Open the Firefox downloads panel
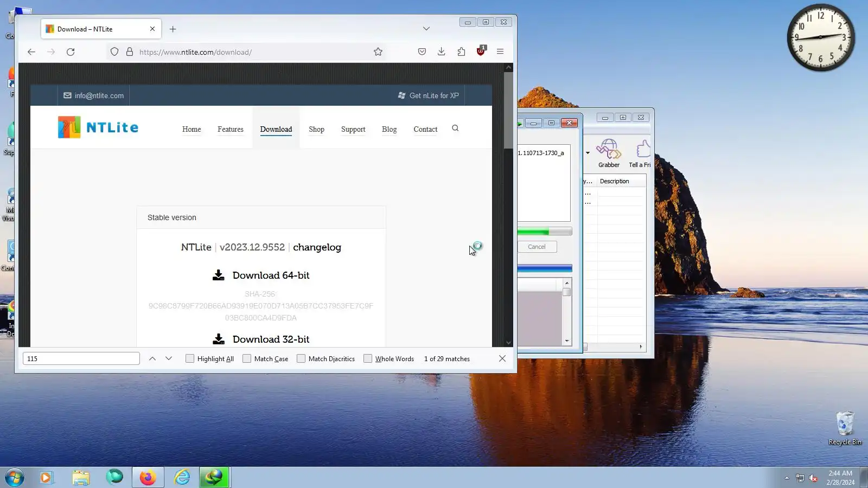868x488 pixels. click(442, 52)
